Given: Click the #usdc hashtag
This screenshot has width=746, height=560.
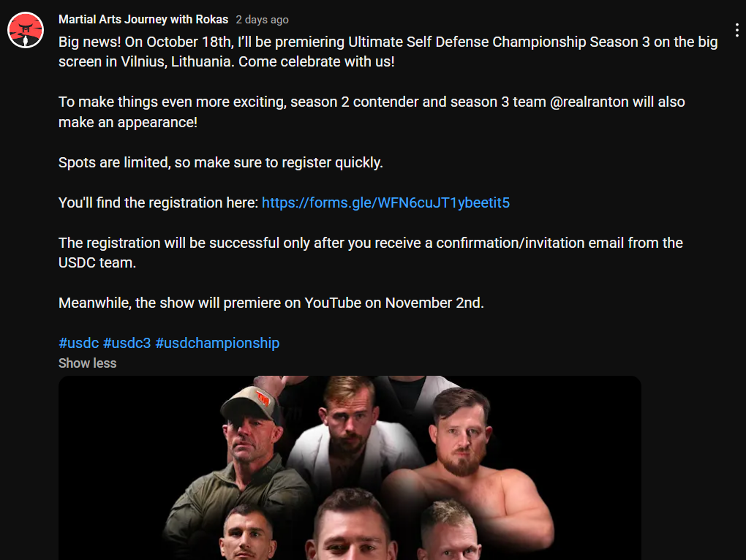Looking at the screenshot, I should tap(78, 343).
